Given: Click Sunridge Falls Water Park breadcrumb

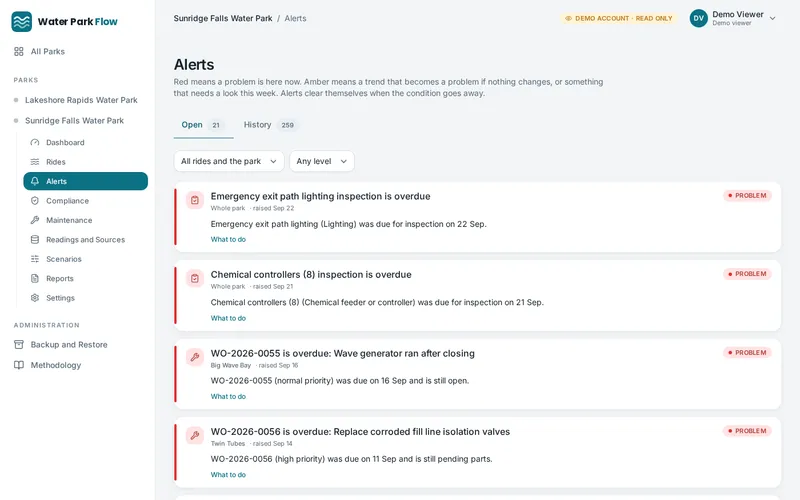Looking at the screenshot, I should (x=223, y=18).
